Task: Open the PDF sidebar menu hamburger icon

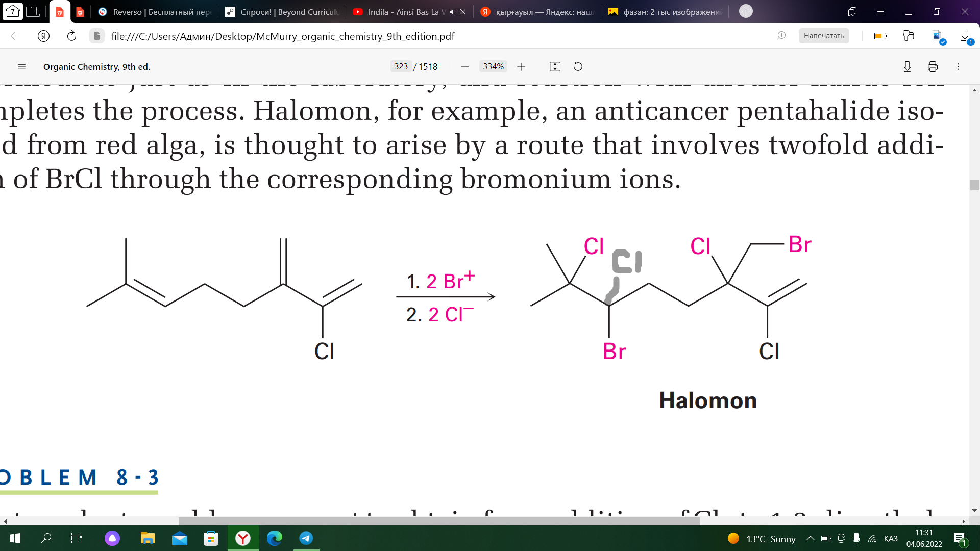Action: (x=21, y=67)
